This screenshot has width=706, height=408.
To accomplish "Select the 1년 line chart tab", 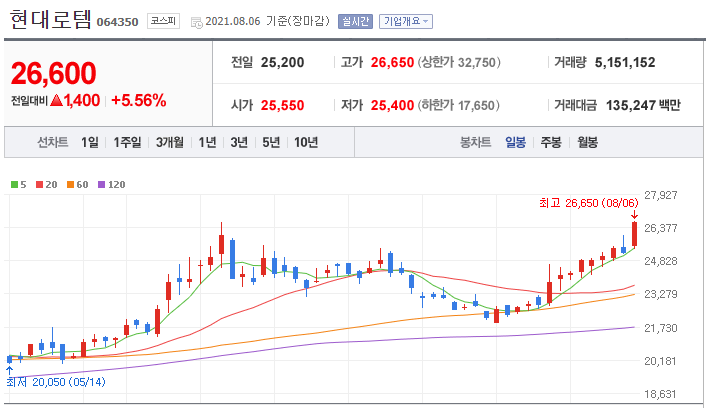I will click(208, 142).
